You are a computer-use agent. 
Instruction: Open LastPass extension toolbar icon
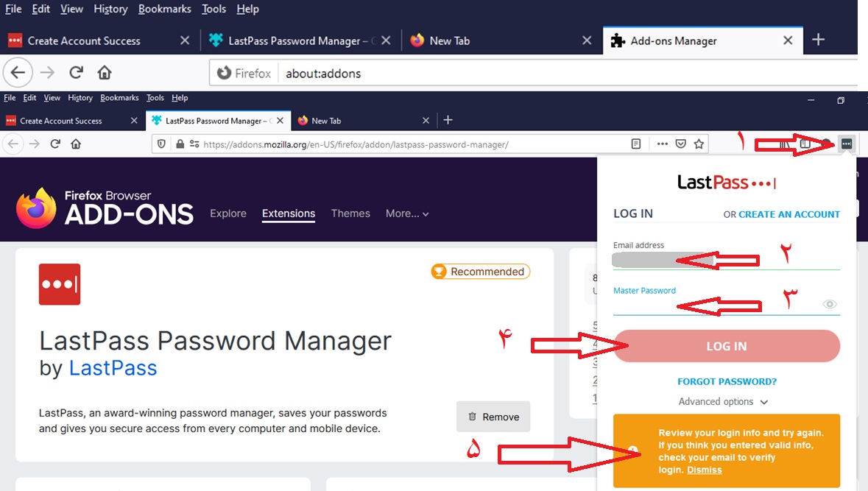[x=847, y=144]
